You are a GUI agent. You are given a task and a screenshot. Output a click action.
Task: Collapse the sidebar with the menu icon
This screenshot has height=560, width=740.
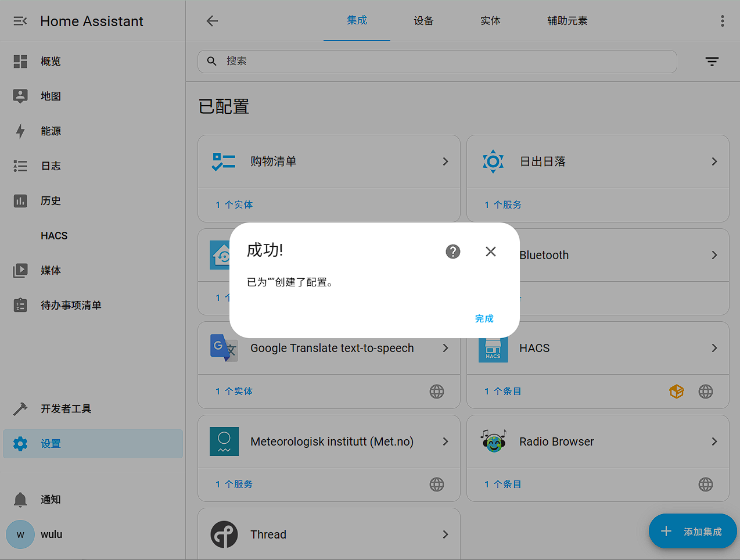(x=20, y=21)
